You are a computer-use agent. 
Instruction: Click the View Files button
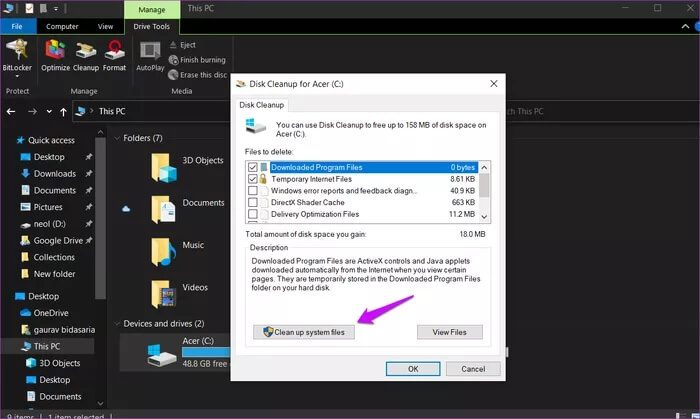[450, 332]
